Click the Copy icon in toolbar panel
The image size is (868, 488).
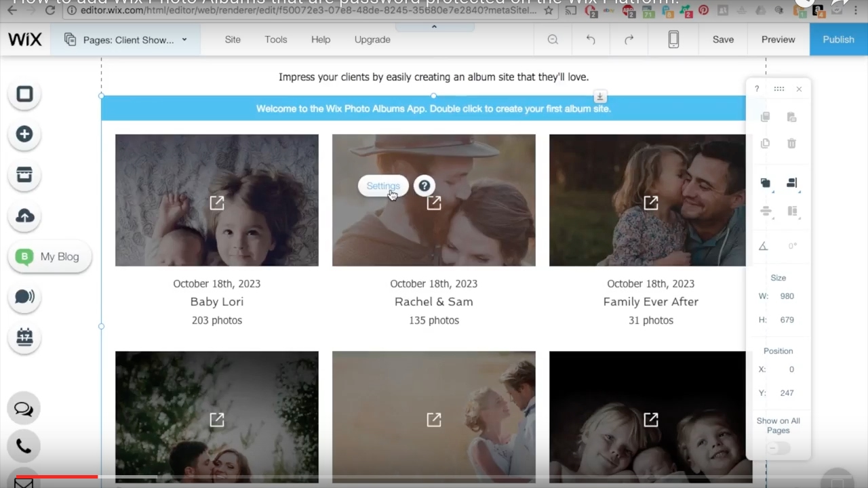(766, 117)
